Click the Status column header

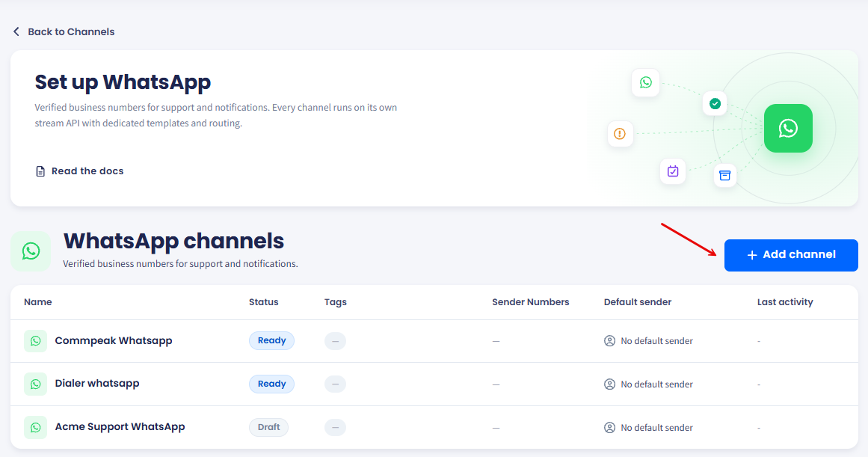click(x=263, y=302)
